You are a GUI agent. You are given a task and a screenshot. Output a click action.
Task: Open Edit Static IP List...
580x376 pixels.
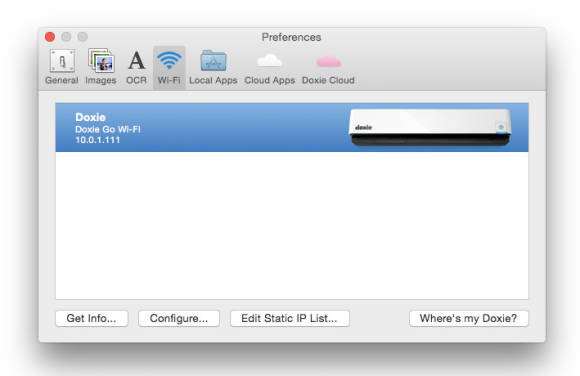[290, 318]
